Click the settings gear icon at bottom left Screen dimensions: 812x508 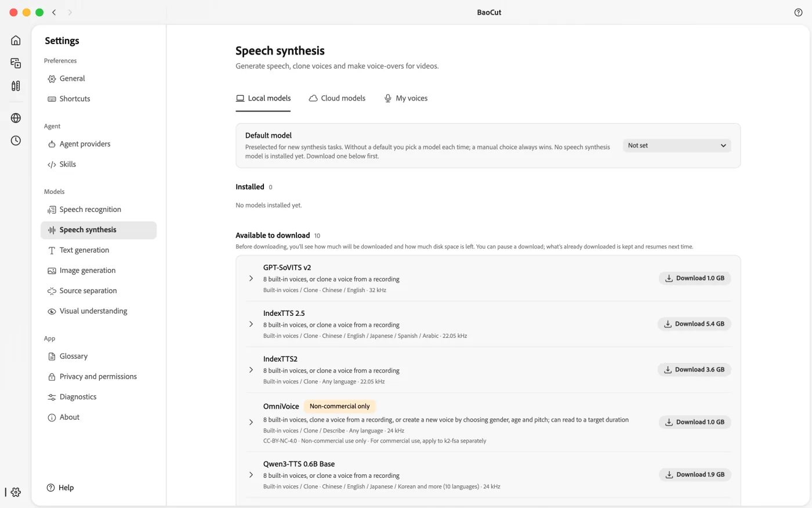(16, 492)
